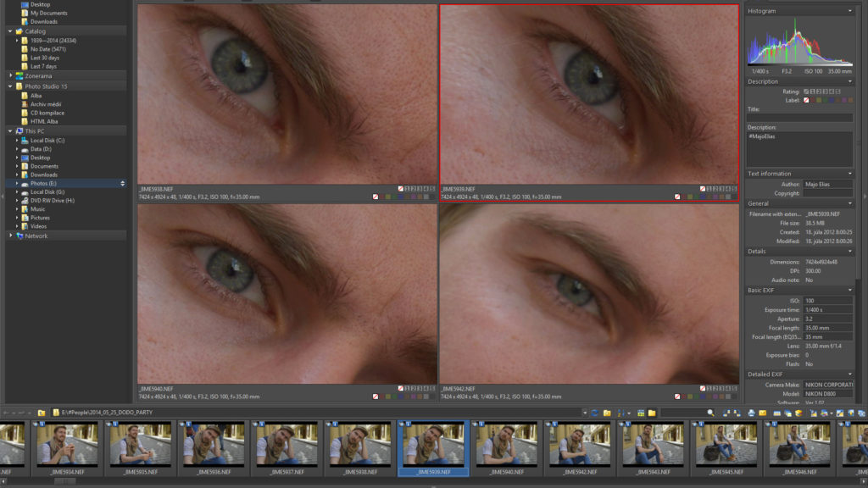Click the printer icon in bottom toolbar

click(751, 413)
